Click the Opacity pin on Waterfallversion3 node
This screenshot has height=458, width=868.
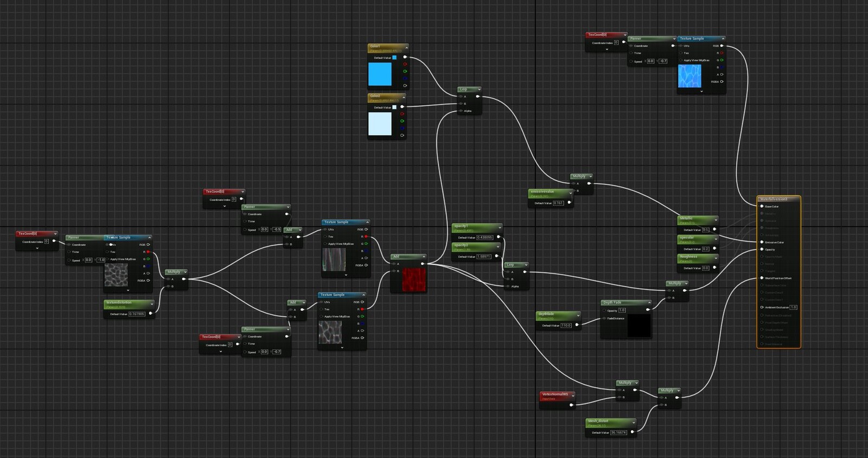(x=762, y=249)
